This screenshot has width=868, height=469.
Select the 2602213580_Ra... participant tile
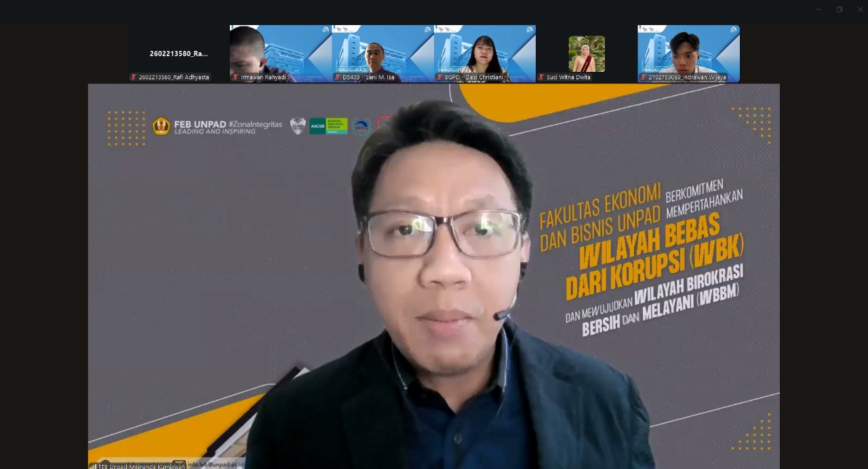click(x=179, y=53)
